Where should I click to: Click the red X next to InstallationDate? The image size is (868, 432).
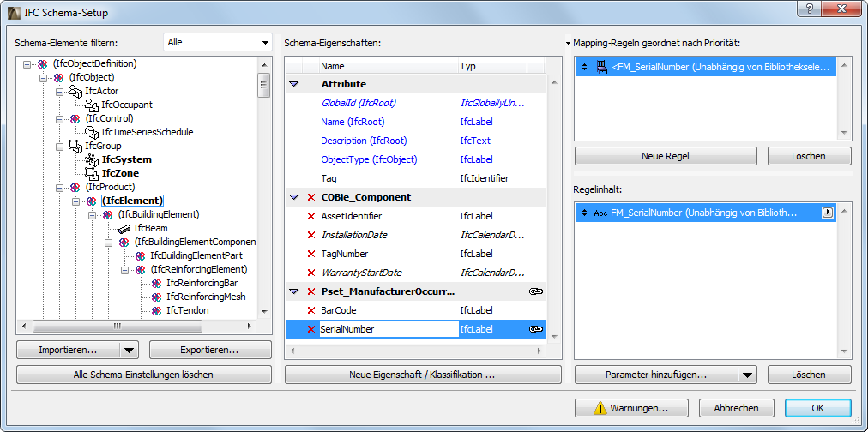pyautogui.click(x=311, y=235)
